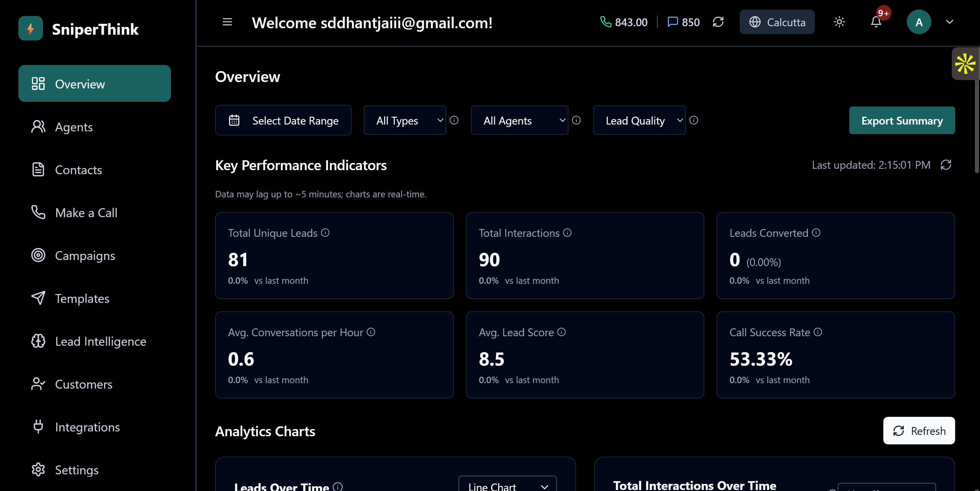Screen dimensions: 980x491
Task: Click the 850 chat credits value
Action: point(690,22)
